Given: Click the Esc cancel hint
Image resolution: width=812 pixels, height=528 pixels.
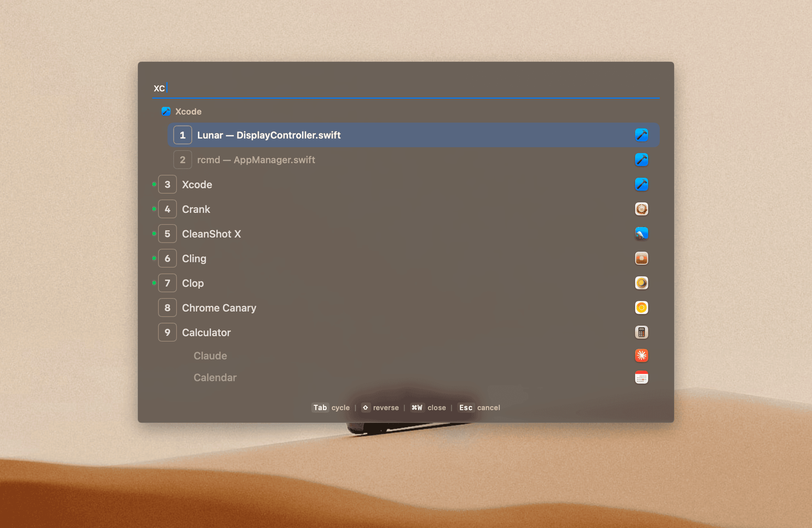Looking at the screenshot, I should (x=479, y=407).
